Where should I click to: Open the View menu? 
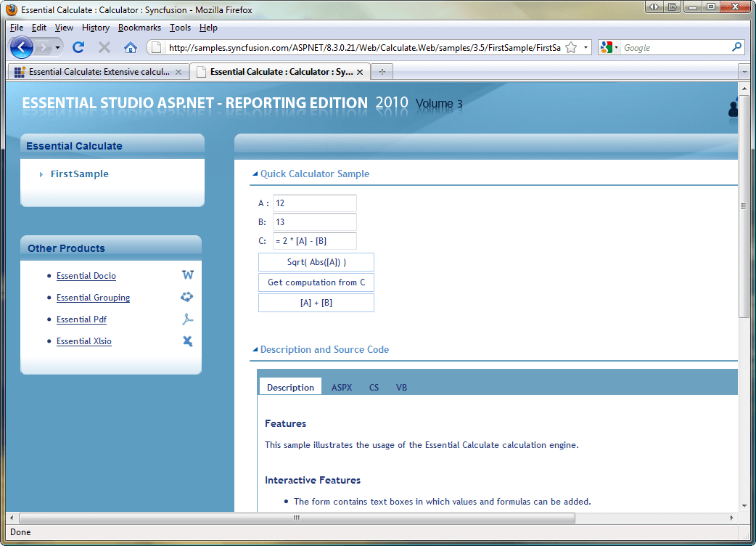64,28
